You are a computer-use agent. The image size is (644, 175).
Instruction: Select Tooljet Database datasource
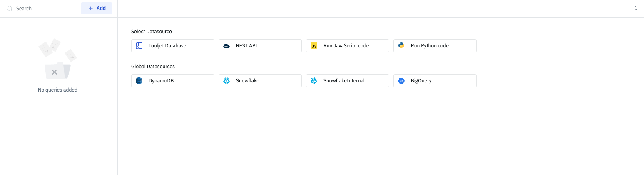pyautogui.click(x=172, y=46)
